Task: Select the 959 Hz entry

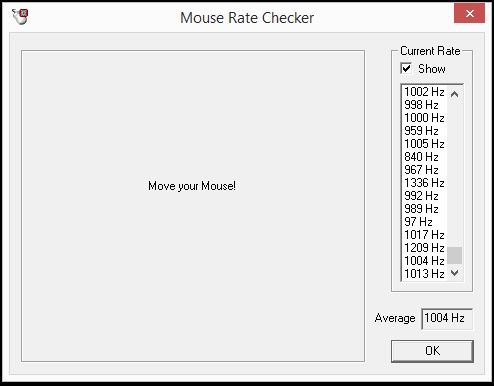Action: (424, 131)
